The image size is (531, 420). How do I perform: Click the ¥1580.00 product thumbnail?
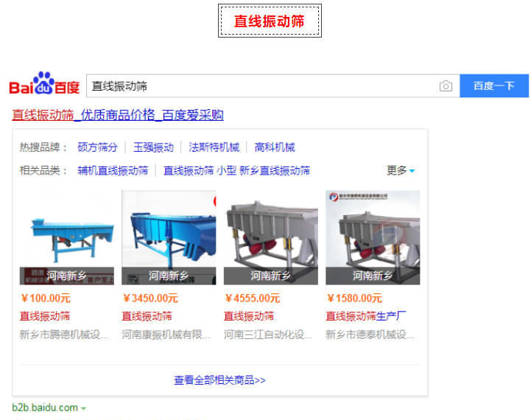click(x=373, y=237)
